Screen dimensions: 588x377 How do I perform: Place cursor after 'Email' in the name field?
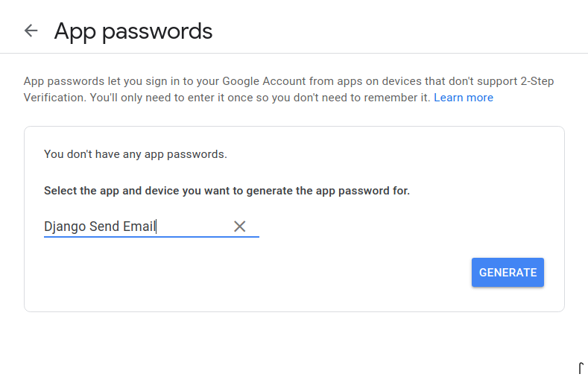(x=156, y=226)
